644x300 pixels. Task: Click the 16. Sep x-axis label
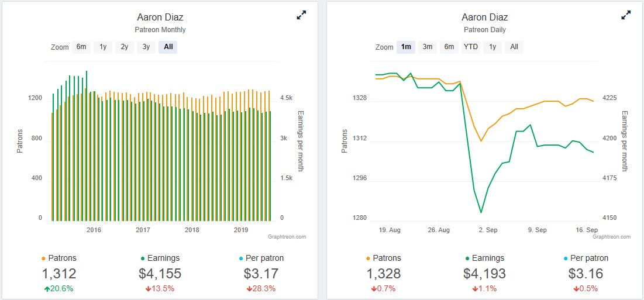[x=587, y=230]
